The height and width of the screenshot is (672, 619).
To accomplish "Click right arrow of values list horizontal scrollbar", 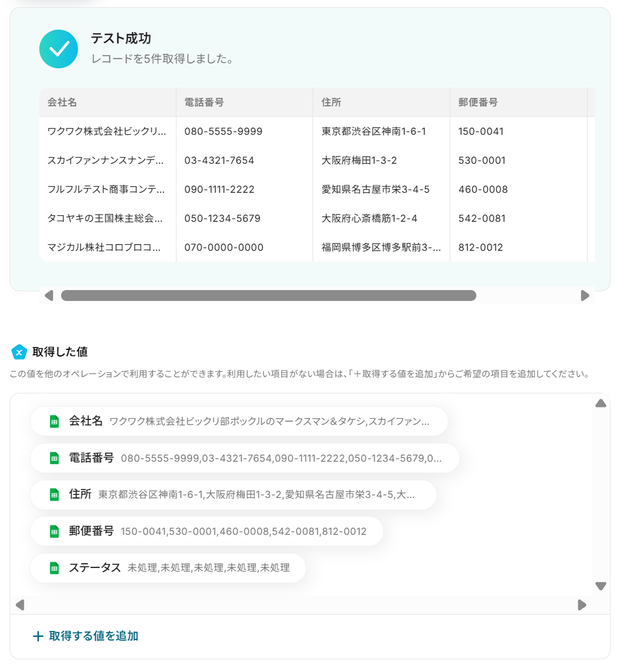I will [x=582, y=605].
